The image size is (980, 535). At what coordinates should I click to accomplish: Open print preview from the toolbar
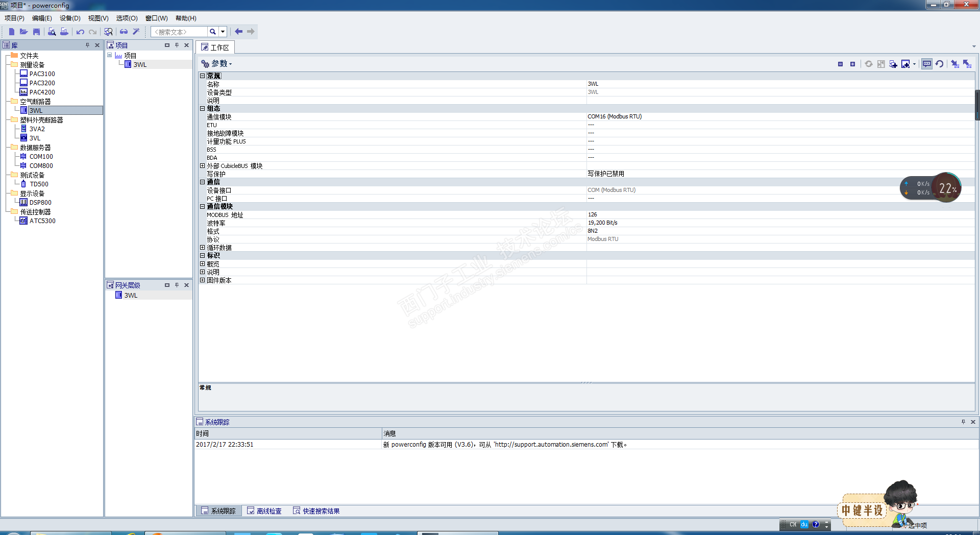click(52, 32)
